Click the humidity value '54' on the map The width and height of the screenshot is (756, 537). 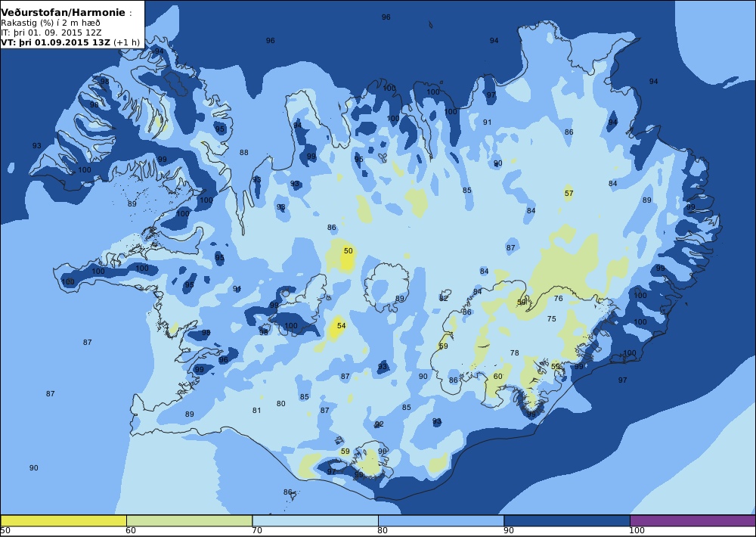(342, 326)
